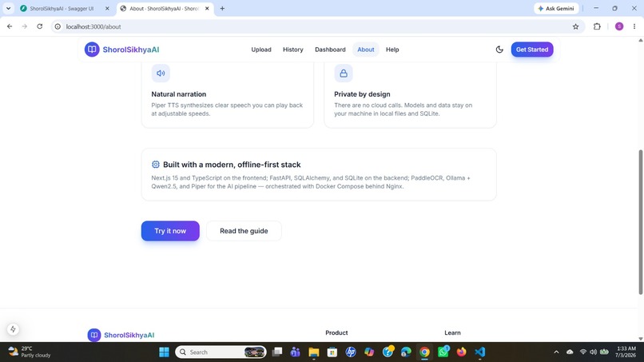Click the taskbar Search box

(221, 352)
